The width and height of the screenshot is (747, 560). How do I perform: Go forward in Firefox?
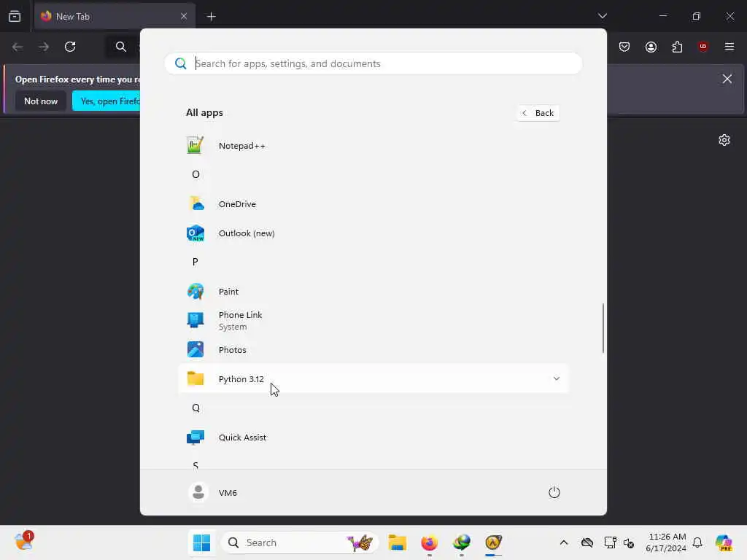pyautogui.click(x=44, y=47)
